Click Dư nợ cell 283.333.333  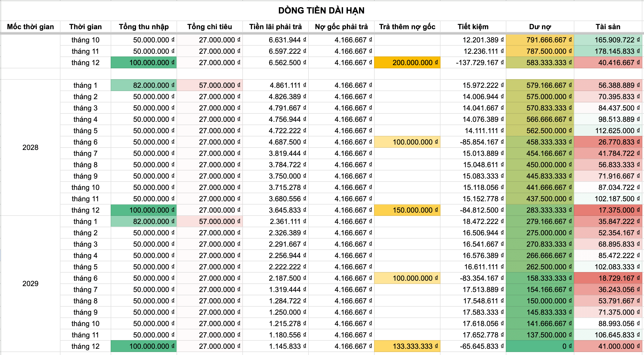click(x=540, y=210)
